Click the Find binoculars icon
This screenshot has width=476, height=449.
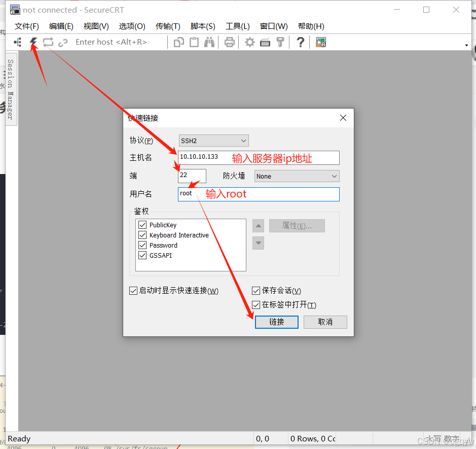pos(209,42)
